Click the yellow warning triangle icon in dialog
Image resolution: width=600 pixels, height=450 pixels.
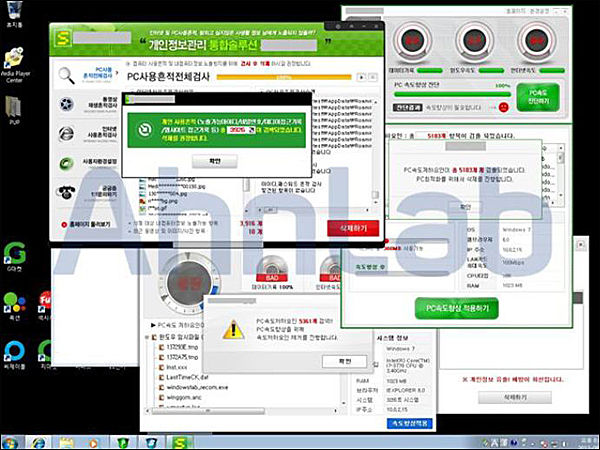click(234, 330)
